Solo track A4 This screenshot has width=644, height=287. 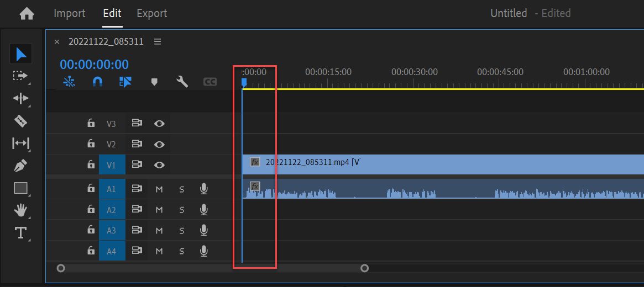181,251
